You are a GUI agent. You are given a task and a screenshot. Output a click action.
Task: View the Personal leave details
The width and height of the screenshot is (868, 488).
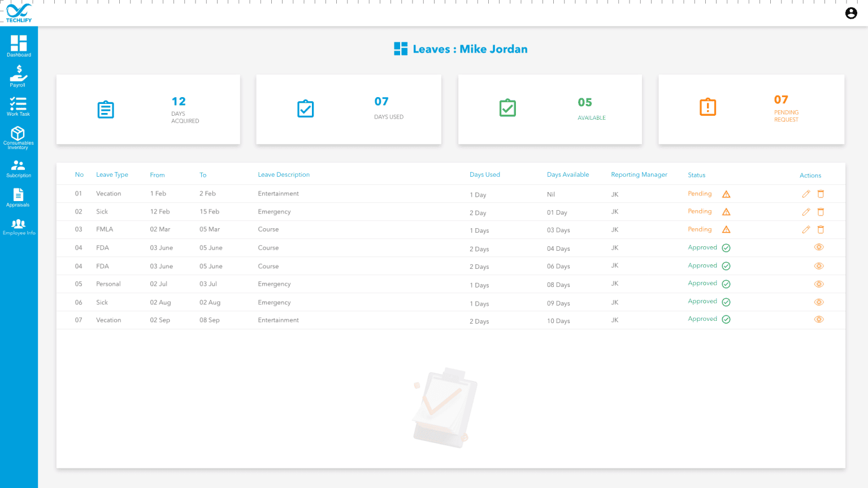(x=818, y=284)
